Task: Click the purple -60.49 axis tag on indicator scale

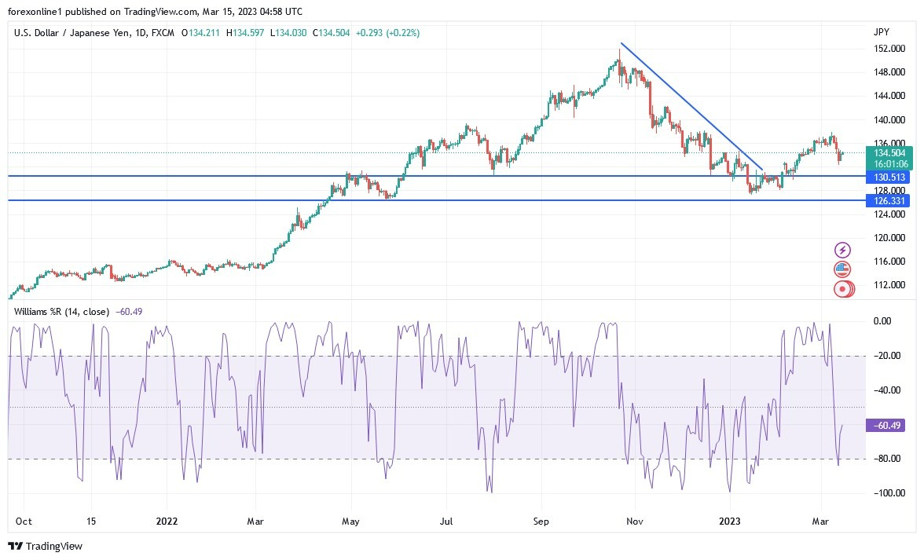Action: 886,424
